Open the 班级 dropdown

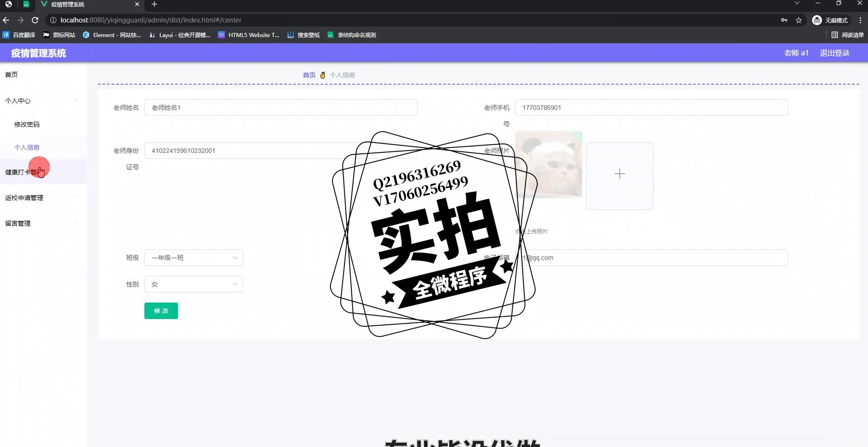coord(193,258)
